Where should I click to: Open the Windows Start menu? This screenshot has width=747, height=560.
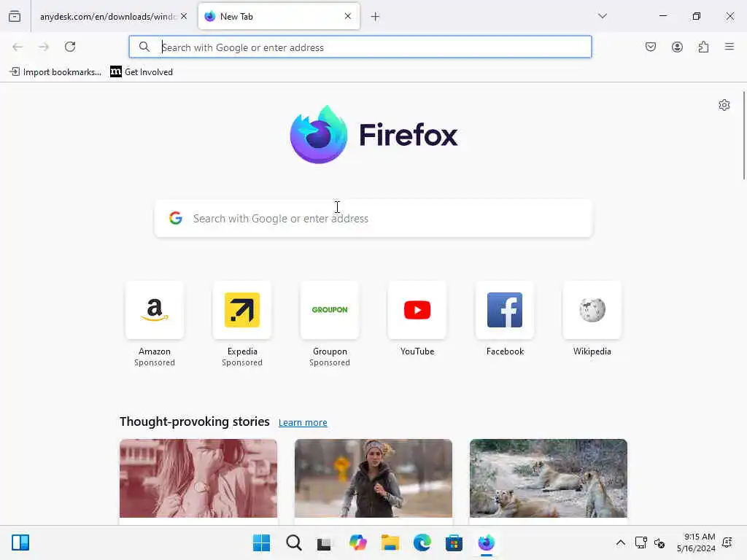pyautogui.click(x=262, y=542)
